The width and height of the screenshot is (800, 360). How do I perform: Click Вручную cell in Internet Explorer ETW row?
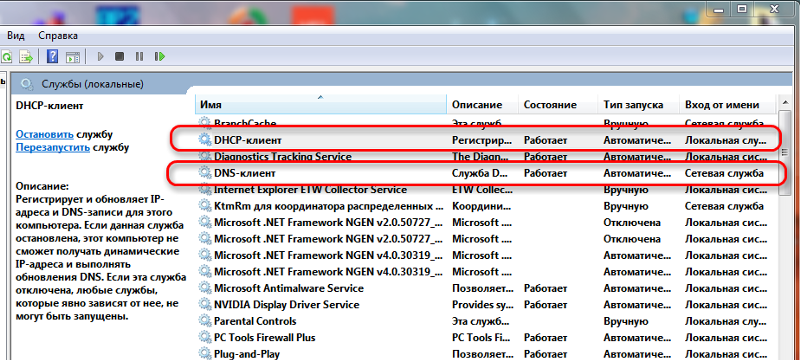(626, 190)
